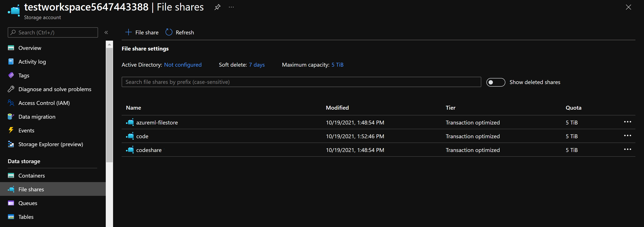Click the search magnifier icon in sidebar
Viewport: 644px width, 227px height.
[x=13, y=32]
